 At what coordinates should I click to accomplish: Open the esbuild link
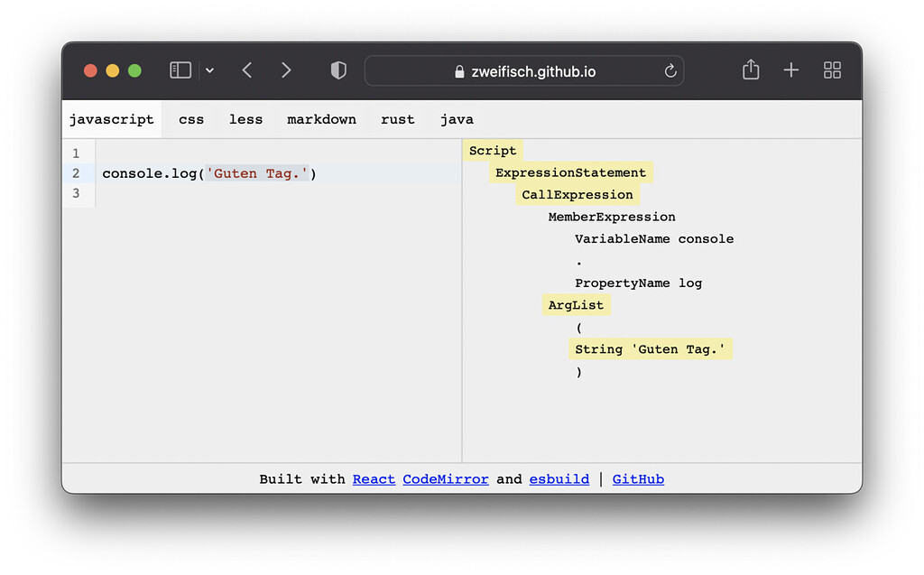[x=559, y=479]
